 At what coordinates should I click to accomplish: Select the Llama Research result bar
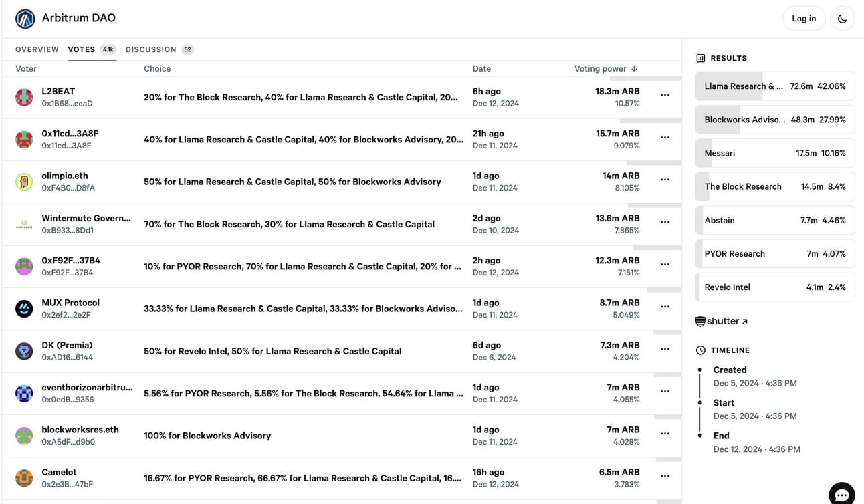point(775,86)
